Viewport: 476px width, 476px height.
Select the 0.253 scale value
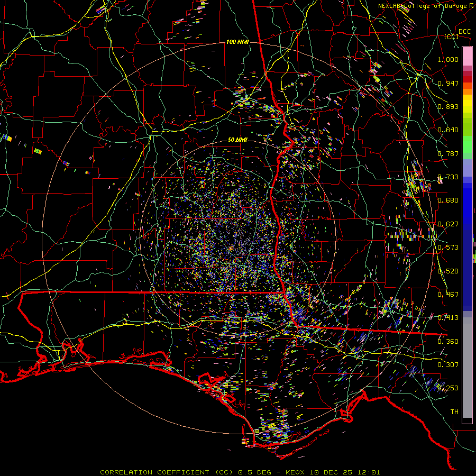[x=448, y=388]
